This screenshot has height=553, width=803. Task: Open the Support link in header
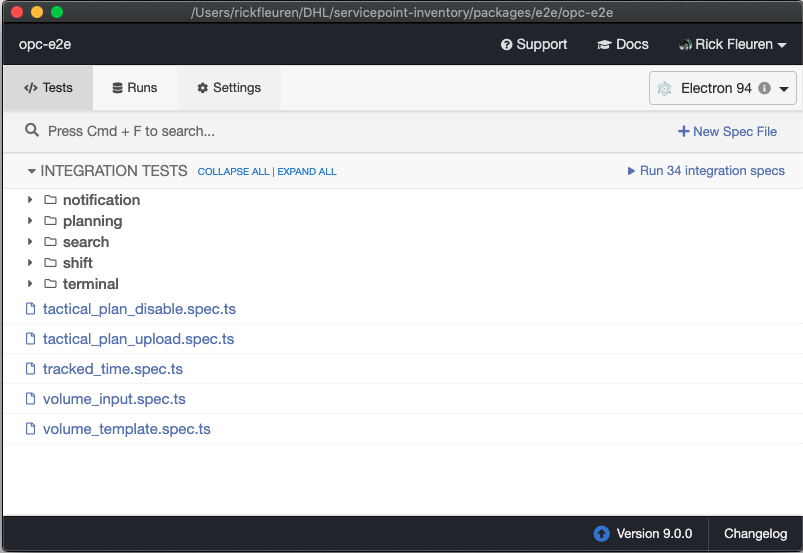coord(534,45)
